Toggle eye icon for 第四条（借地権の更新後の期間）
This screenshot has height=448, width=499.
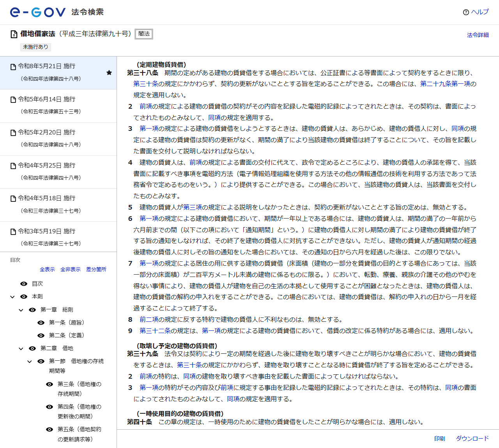tap(50, 407)
